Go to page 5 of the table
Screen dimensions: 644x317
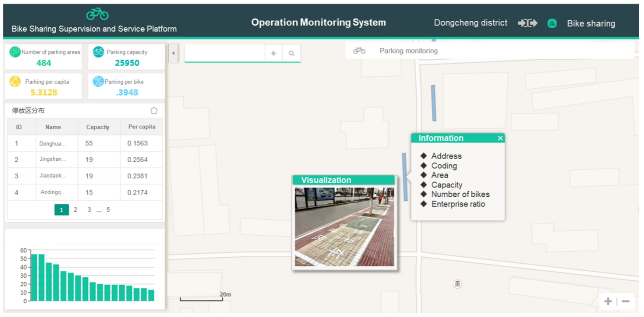pos(108,210)
